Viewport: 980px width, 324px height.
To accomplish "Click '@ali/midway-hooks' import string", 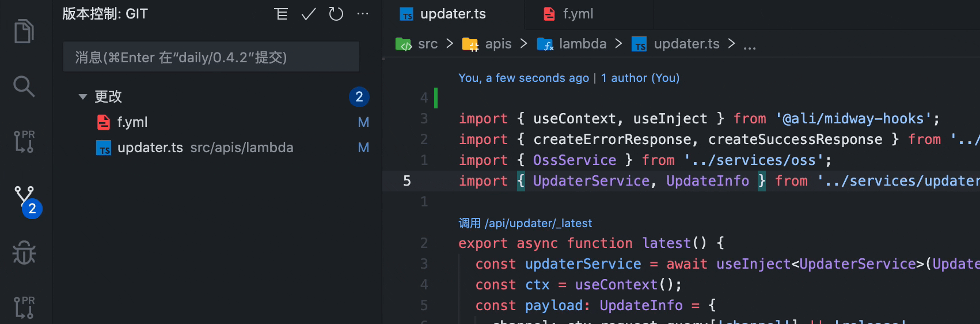I will 853,119.
